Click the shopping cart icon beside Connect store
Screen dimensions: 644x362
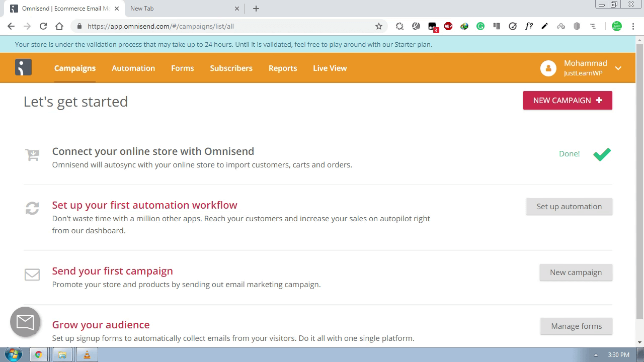click(32, 155)
